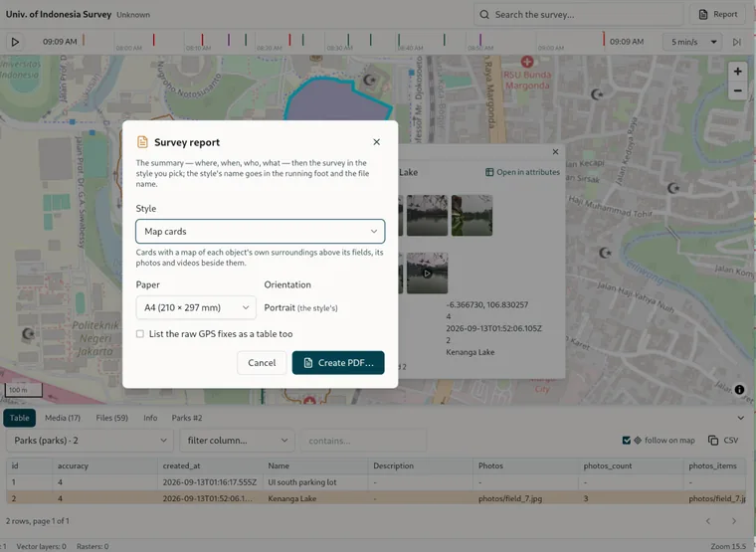Skip to end of the timeline
This screenshot has height=552, width=756.
coord(737,42)
